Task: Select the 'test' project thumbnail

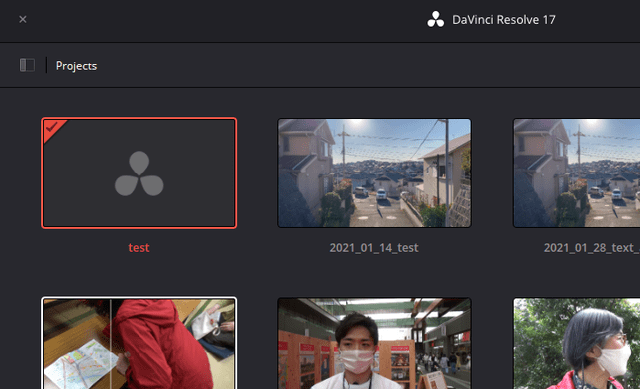Action: click(139, 173)
